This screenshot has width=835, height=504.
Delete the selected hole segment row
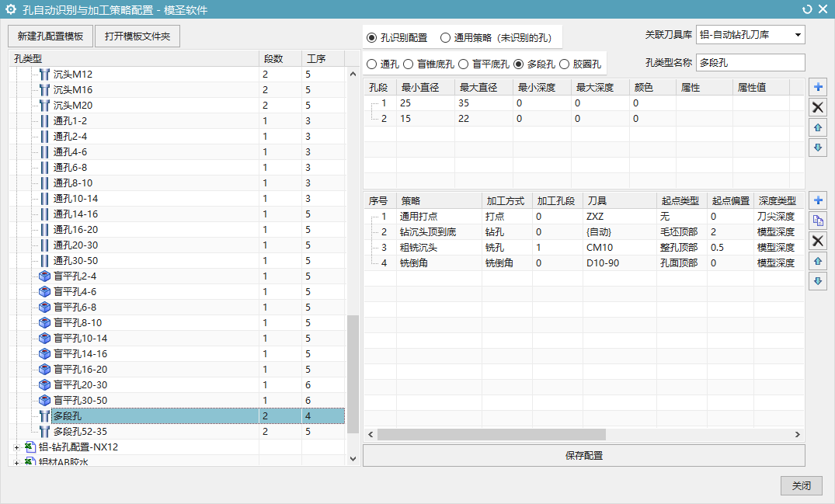pyautogui.click(x=818, y=107)
